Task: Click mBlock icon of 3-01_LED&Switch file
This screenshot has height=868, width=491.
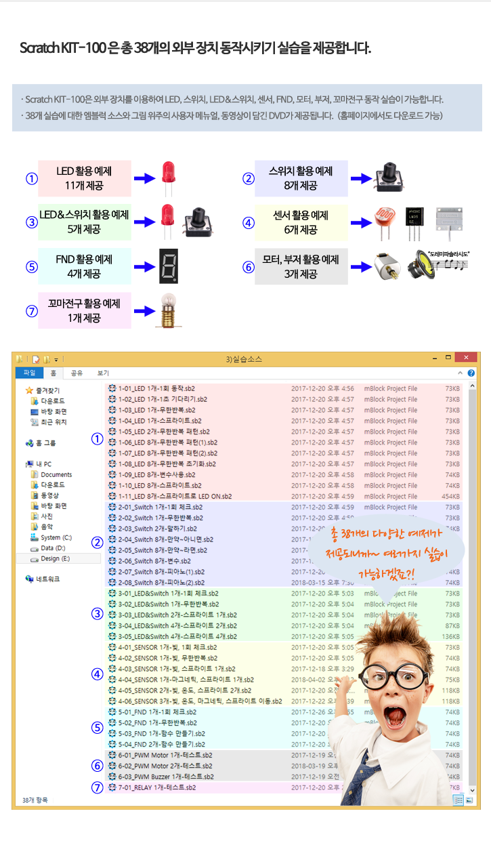Action: pyautogui.click(x=112, y=594)
